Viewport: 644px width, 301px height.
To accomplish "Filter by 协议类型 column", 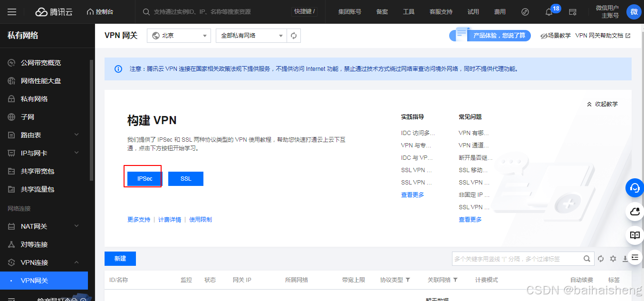I will [x=408, y=280].
